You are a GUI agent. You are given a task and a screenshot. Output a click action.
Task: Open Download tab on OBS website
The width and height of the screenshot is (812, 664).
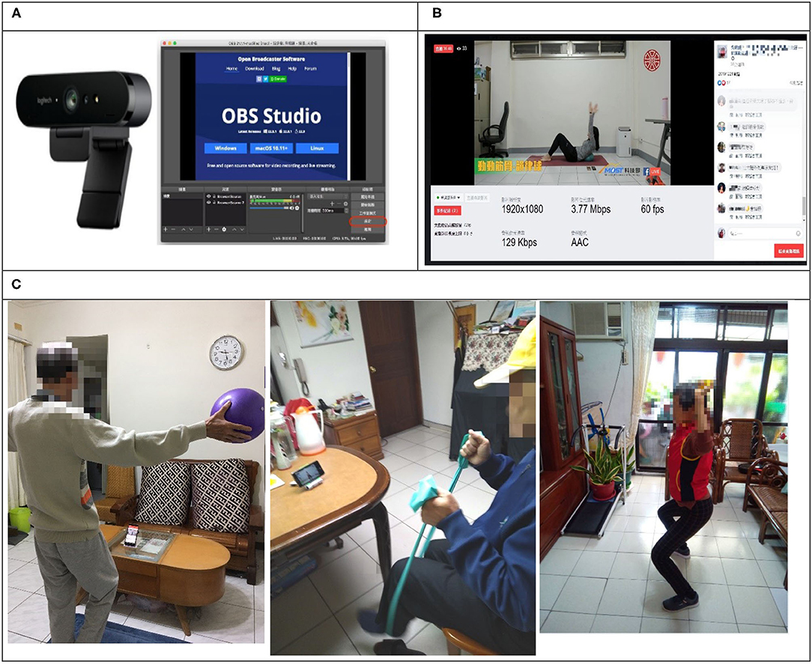click(255, 68)
